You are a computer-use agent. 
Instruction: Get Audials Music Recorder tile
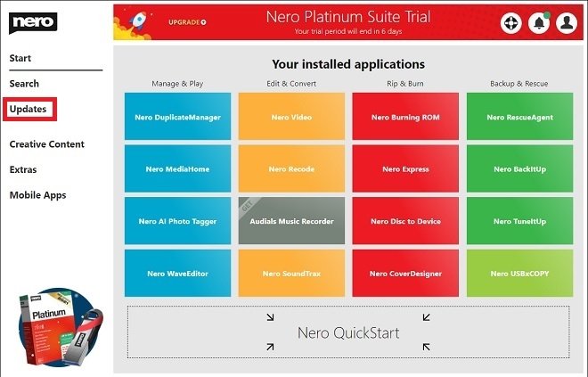[291, 220]
